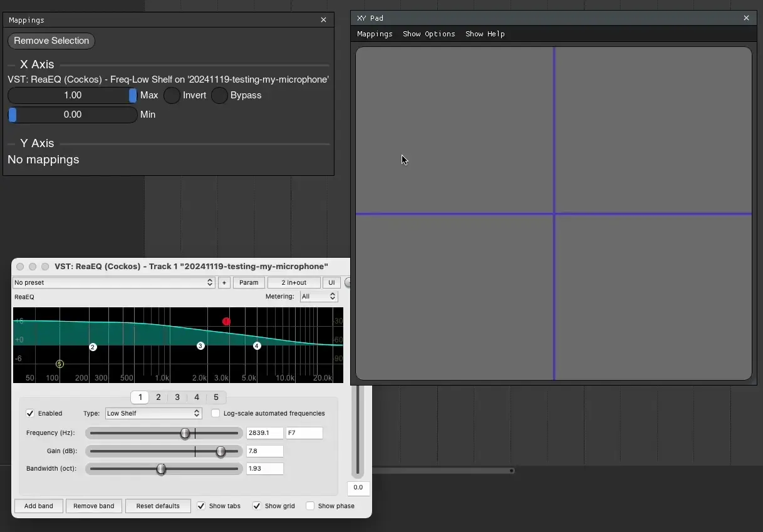Viewport: 763px width, 532px height.
Task: Enable the Show phase checkbox
Action: click(310, 506)
